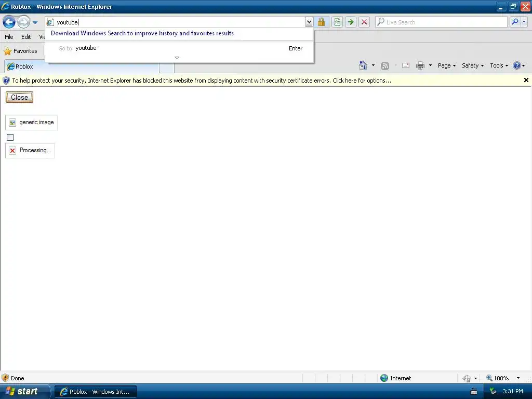The width and height of the screenshot is (532, 399).
Task: Expand the address bar history dropdown arrow
Action: coord(309,22)
